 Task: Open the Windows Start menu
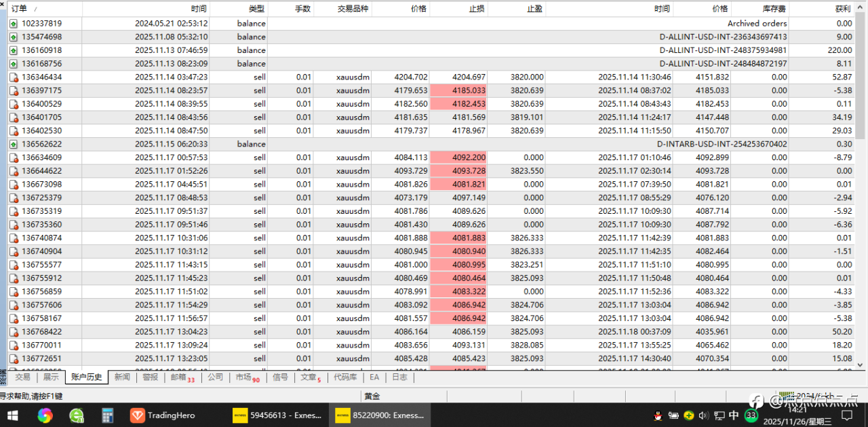pos(12,415)
